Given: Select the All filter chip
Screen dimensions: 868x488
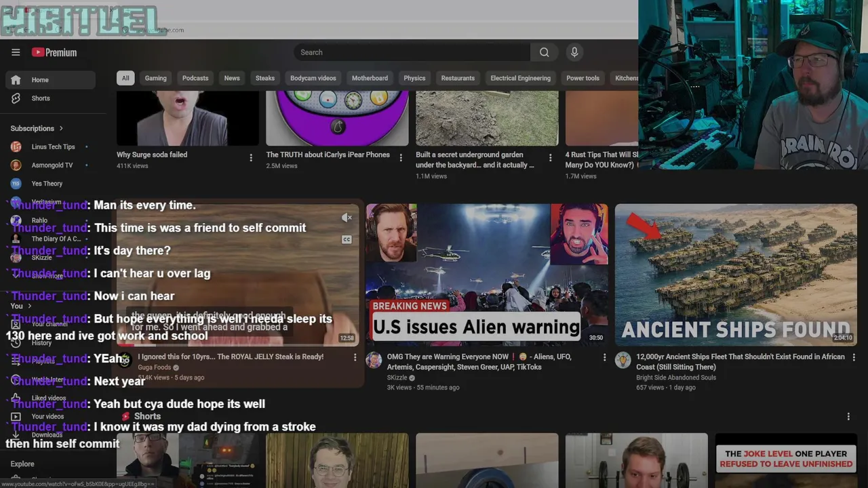Looking at the screenshot, I should point(125,78).
